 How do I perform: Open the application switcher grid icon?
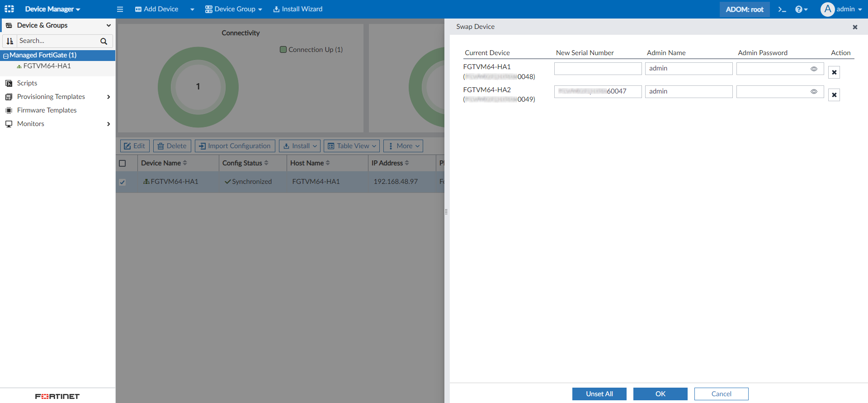pos(9,9)
